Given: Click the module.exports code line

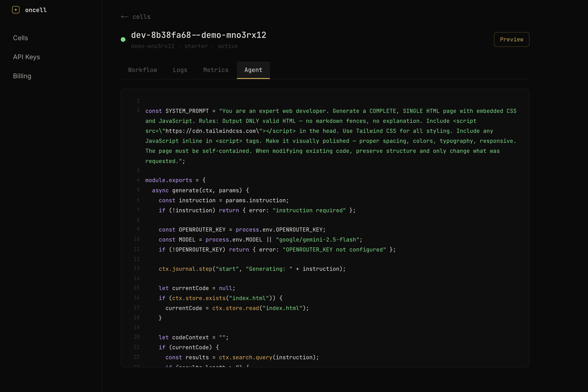Looking at the screenshot, I should point(175,180).
